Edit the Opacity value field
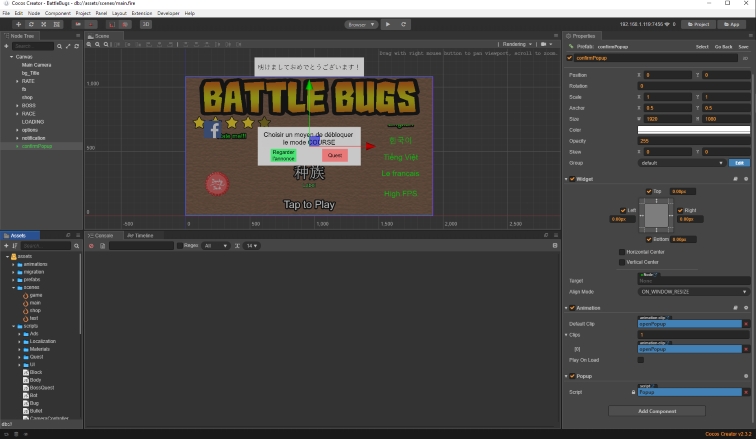756x439 pixels. (x=694, y=141)
